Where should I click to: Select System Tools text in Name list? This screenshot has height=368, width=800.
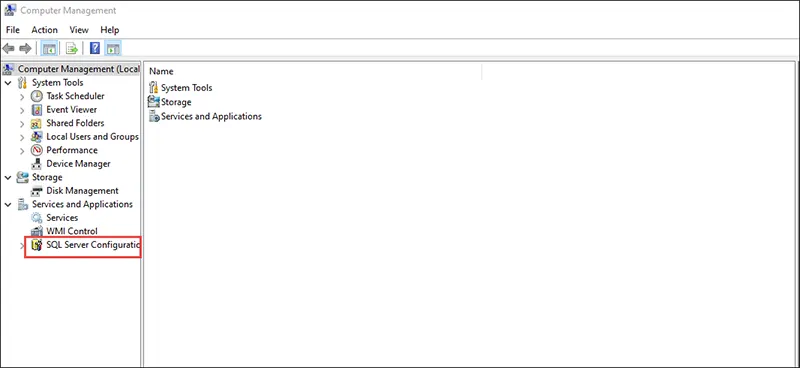[187, 88]
